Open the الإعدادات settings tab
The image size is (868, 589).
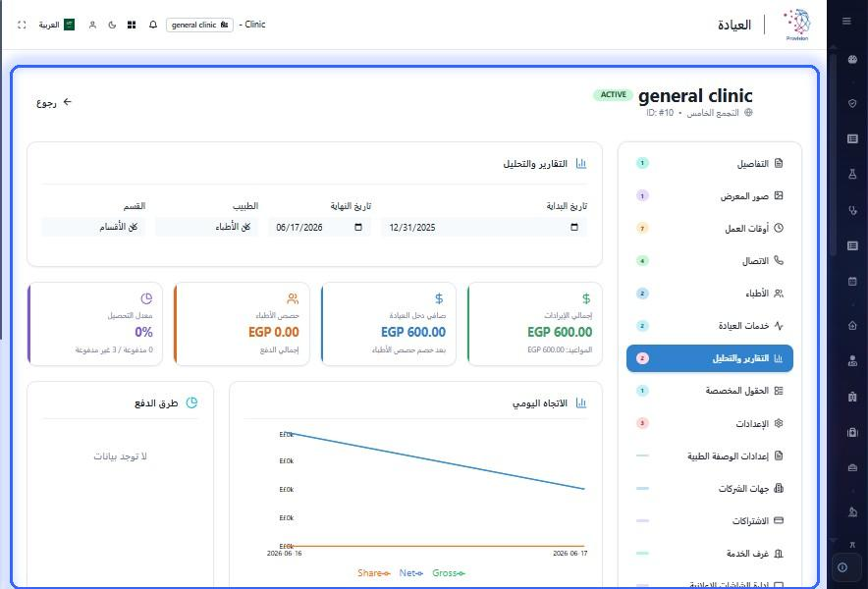point(710,423)
